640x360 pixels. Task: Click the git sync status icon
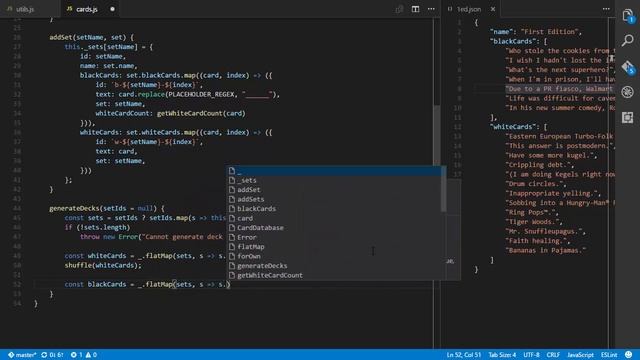(x=52, y=355)
